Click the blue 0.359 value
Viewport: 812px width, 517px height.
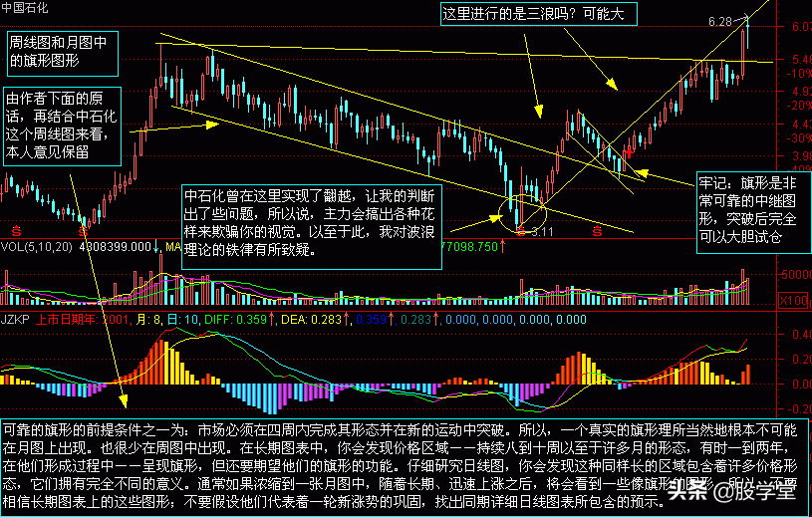(x=372, y=320)
